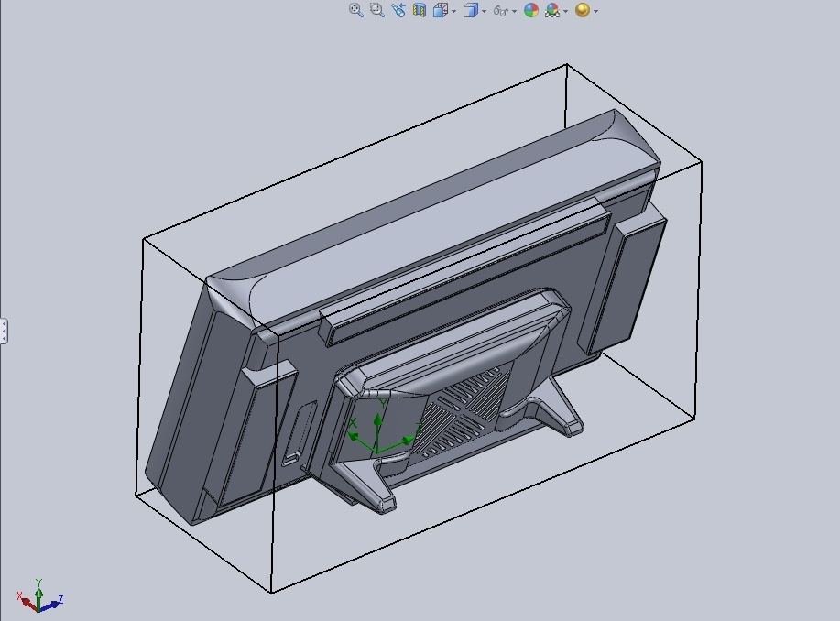
Task: Activate the Zoom to Area tool
Action: coord(377,10)
